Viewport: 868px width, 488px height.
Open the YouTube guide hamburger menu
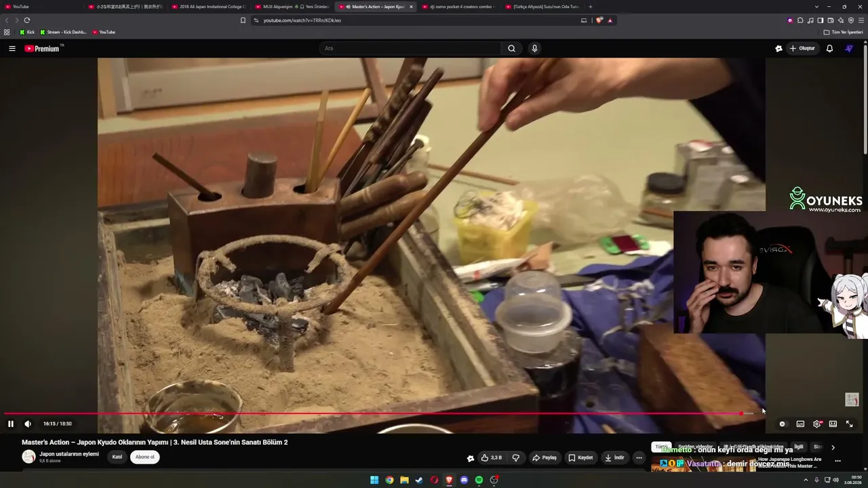pyautogui.click(x=12, y=48)
